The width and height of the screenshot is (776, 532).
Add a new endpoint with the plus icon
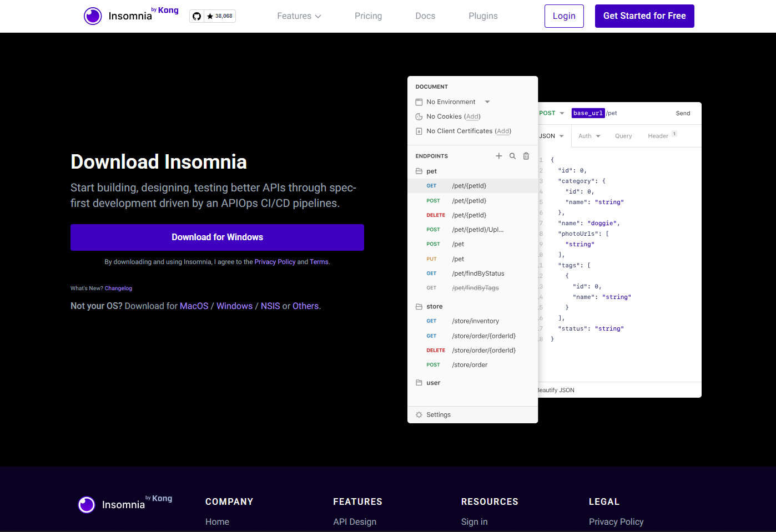coord(498,156)
